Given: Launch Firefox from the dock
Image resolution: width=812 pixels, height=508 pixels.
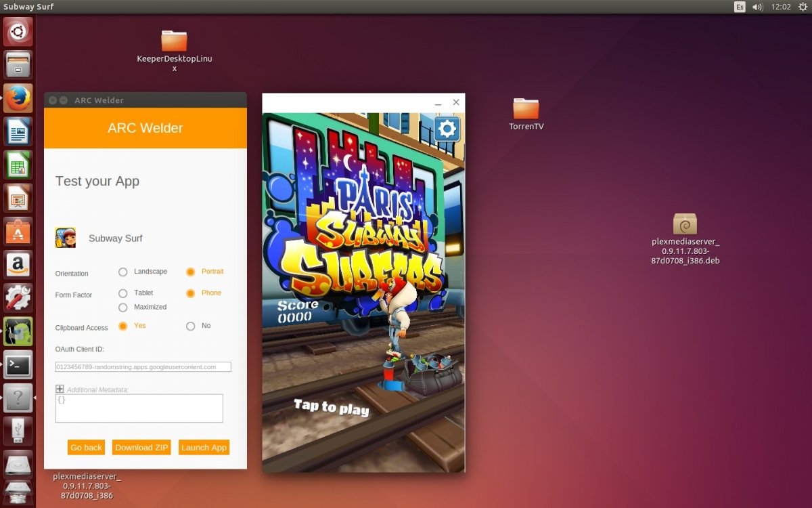Looking at the screenshot, I should 18,98.
